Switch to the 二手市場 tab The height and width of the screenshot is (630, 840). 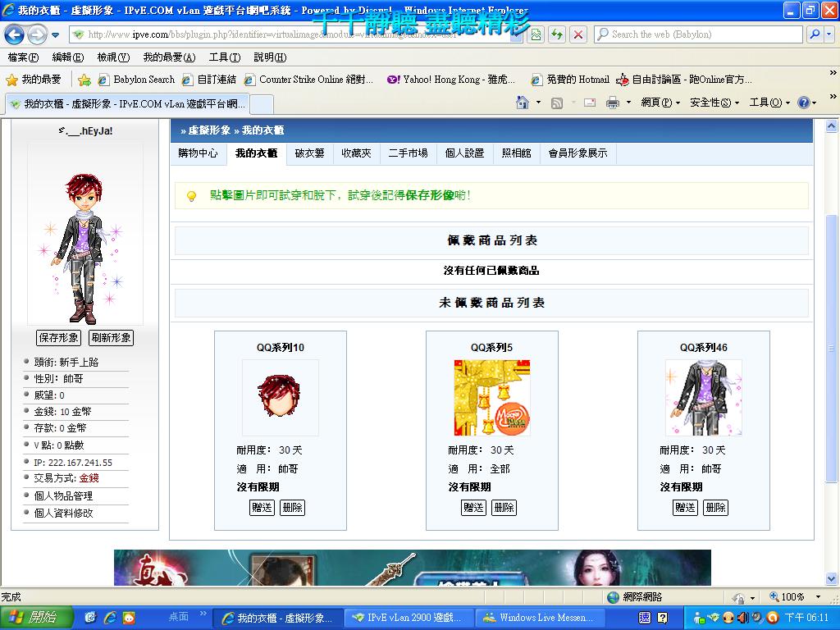pyautogui.click(x=409, y=153)
